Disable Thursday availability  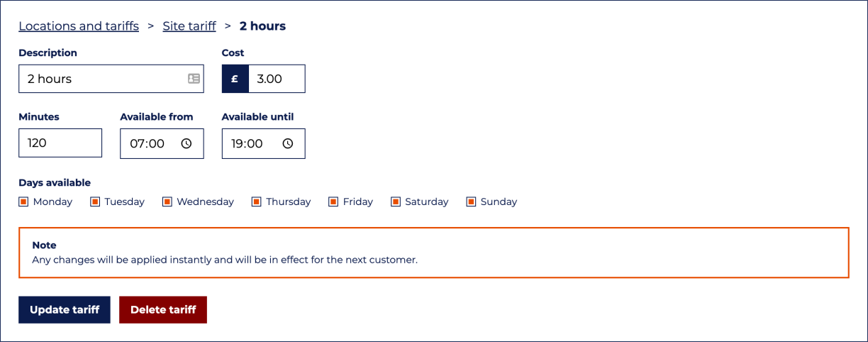coord(257,202)
